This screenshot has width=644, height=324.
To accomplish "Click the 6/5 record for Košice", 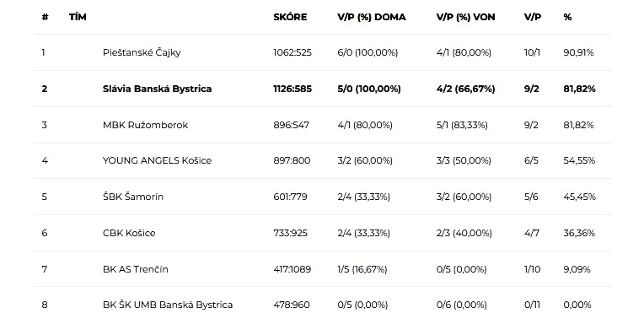I will pos(531,160).
